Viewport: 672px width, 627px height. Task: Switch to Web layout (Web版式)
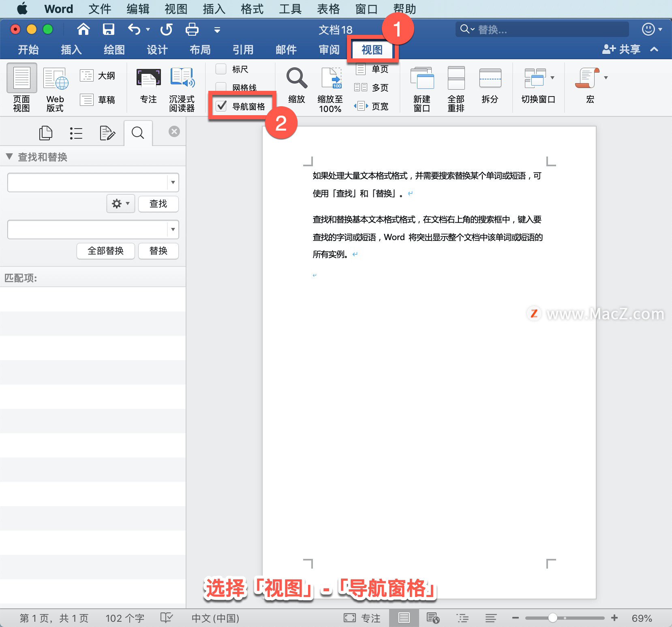coord(55,90)
